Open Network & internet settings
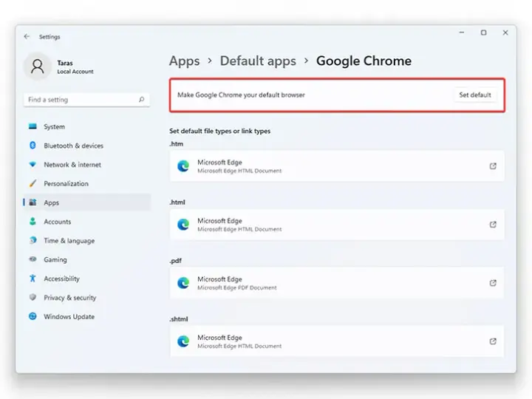 click(87, 165)
